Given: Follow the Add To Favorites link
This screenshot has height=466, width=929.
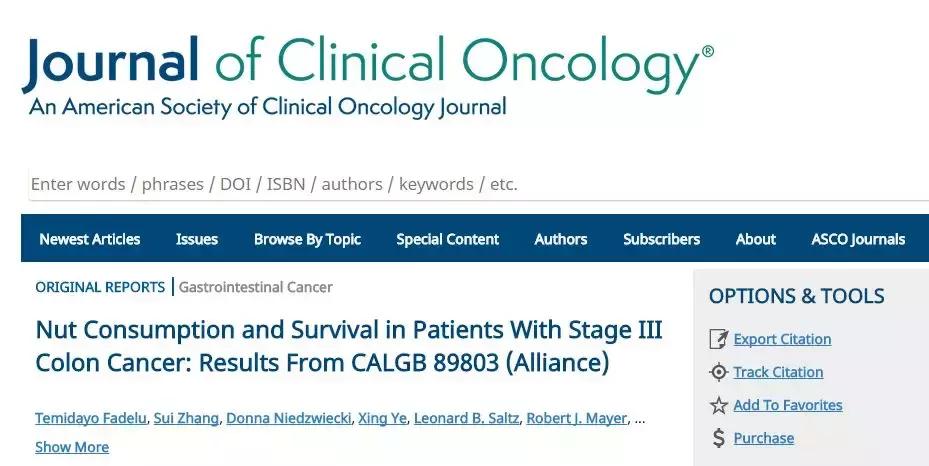Looking at the screenshot, I should point(788,405).
